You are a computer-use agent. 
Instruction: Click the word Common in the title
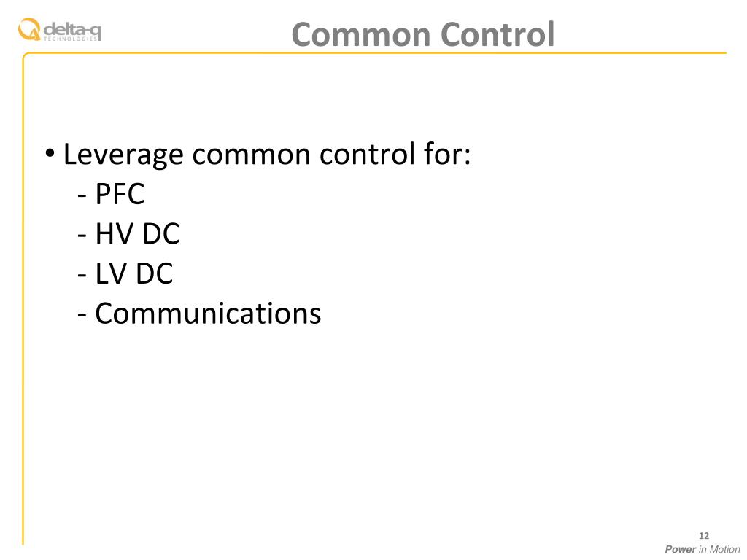pos(360,35)
